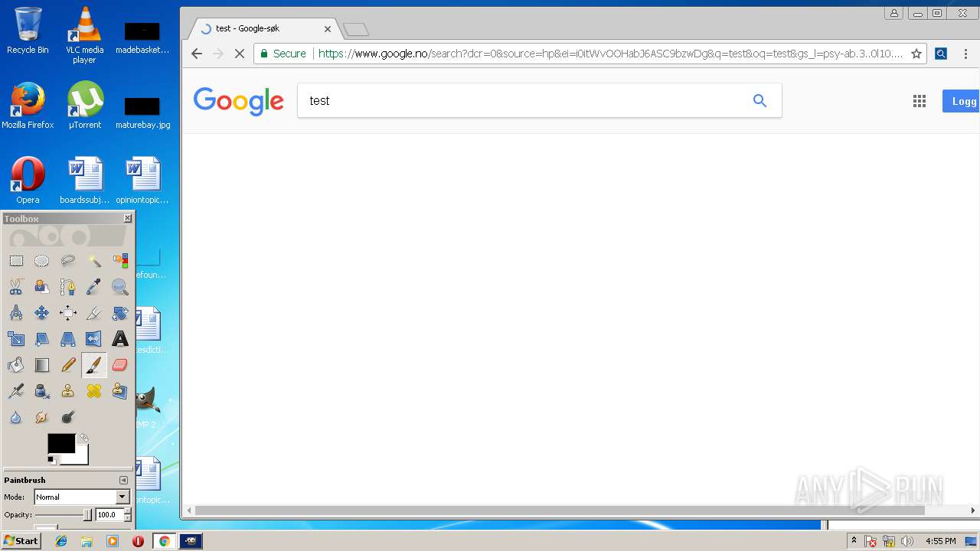Click the Opacity slider in tool options
This screenshot has width=980, height=551.
[63, 515]
